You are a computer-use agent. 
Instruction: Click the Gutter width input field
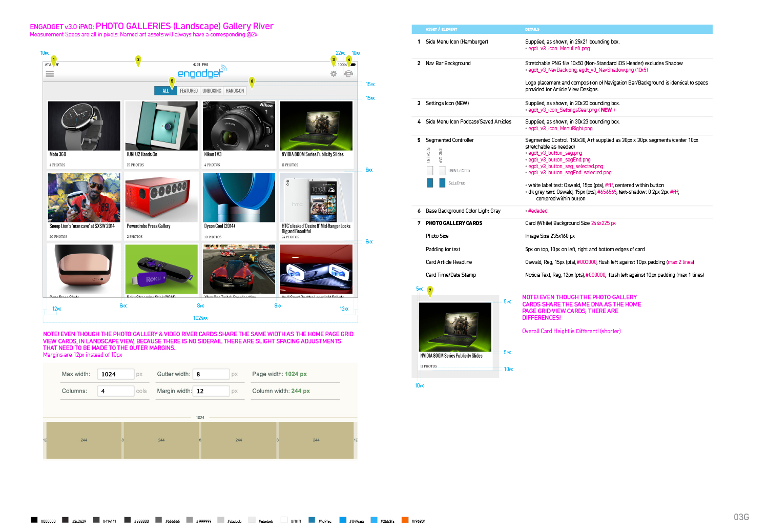pos(211,374)
